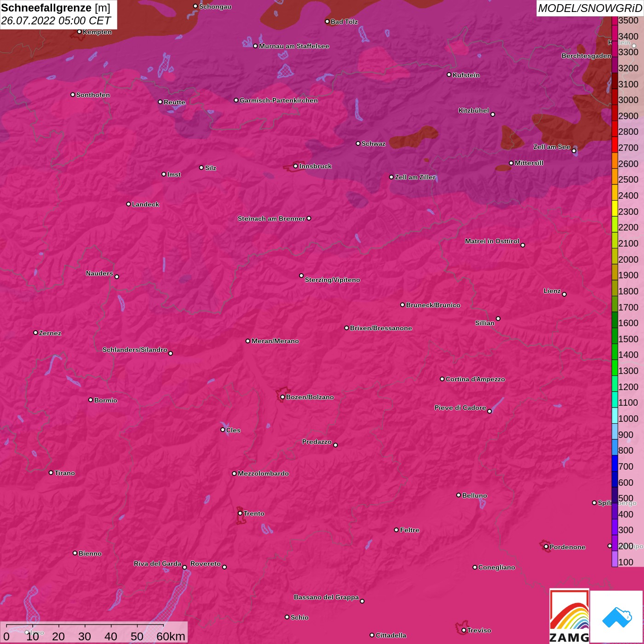Image resolution: width=644 pixels, height=644 pixels.
Task: Select the Cittadella town label
Action: pyautogui.click(x=391, y=635)
